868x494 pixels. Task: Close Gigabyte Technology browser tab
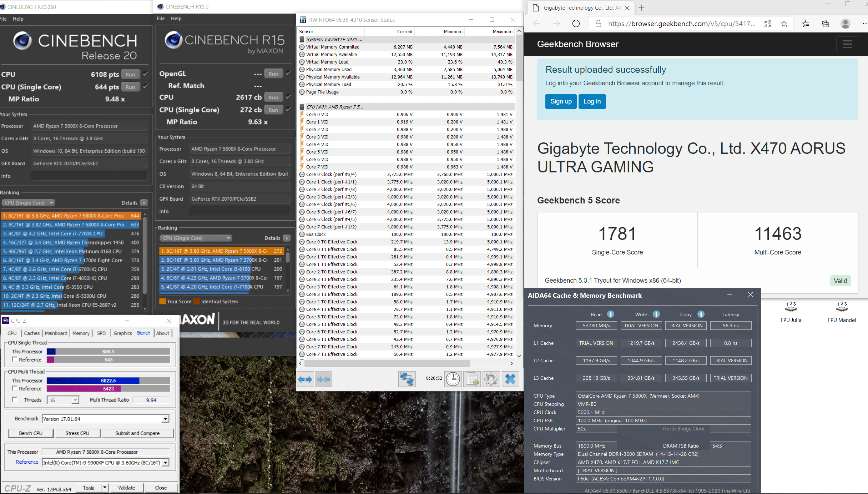tap(627, 8)
